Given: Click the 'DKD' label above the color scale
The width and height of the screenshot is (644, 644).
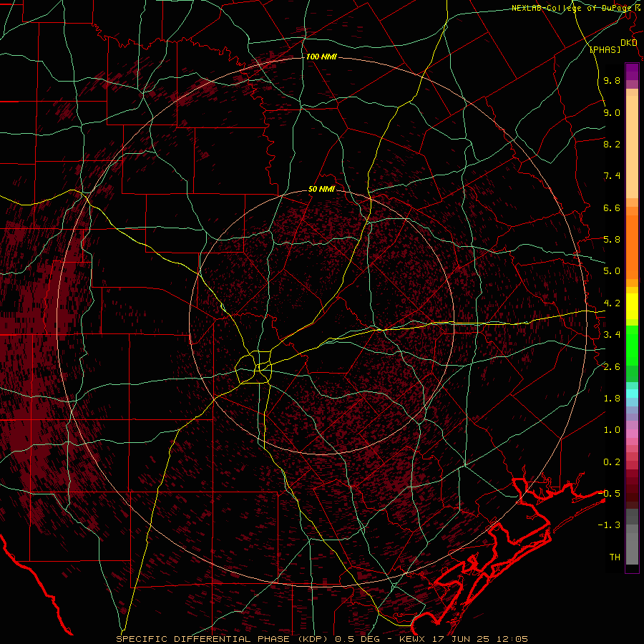Looking at the screenshot, I should 629,42.
